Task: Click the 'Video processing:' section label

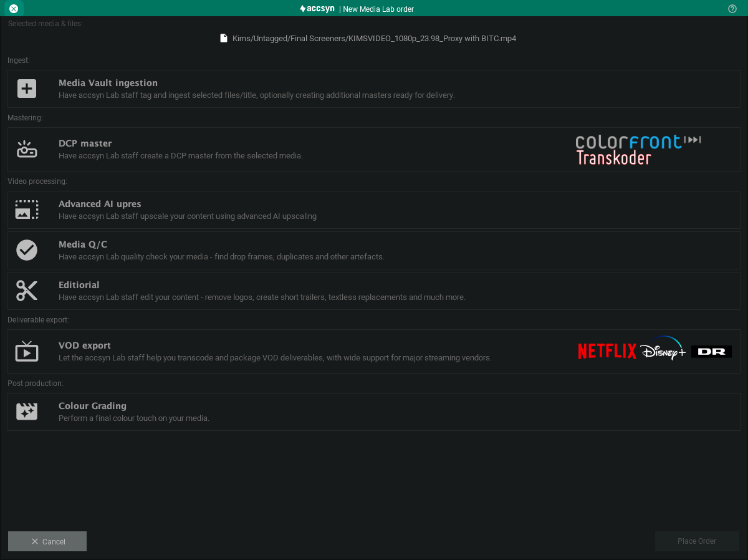Action: click(x=37, y=181)
